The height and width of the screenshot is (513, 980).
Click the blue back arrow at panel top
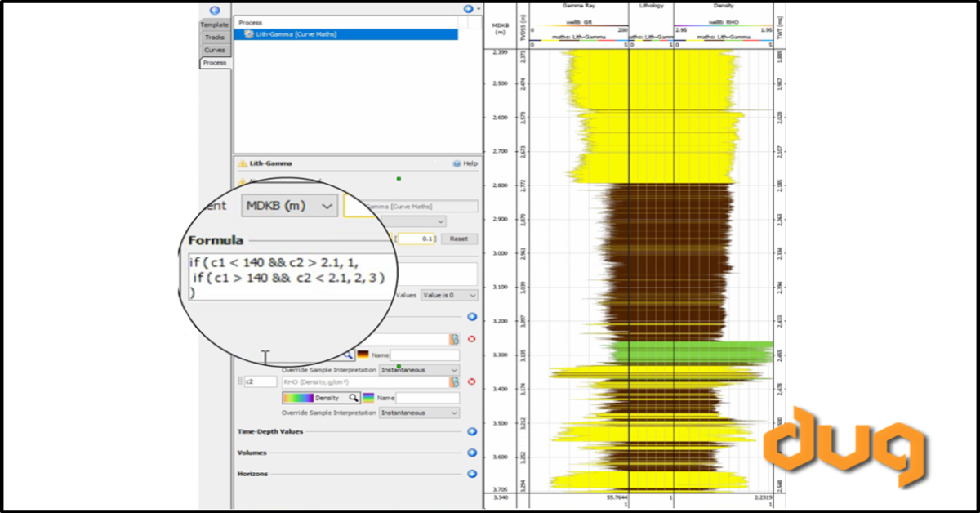coord(214,11)
